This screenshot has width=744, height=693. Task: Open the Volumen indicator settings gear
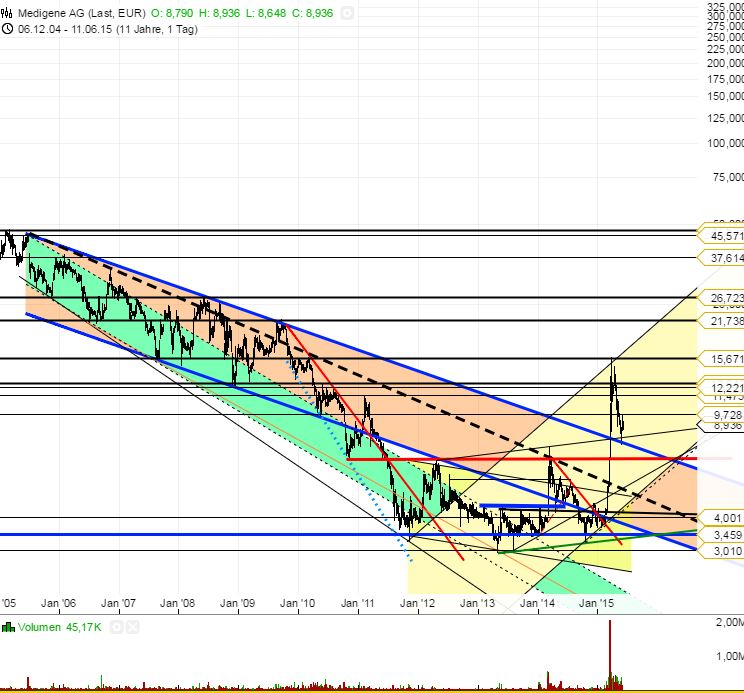[116, 627]
